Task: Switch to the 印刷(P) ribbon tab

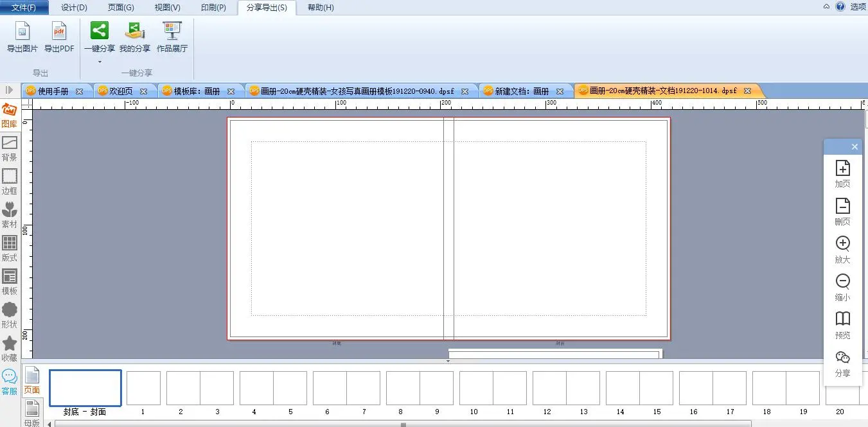Action: coord(213,8)
